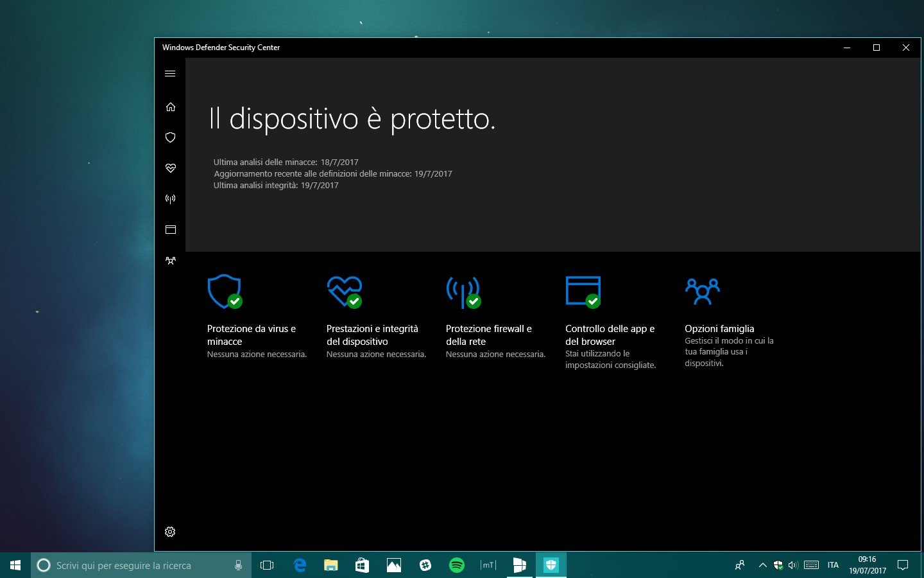Viewport: 924px width, 578px height.
Task: Close the Defender Security Center window
Action: 906,48
